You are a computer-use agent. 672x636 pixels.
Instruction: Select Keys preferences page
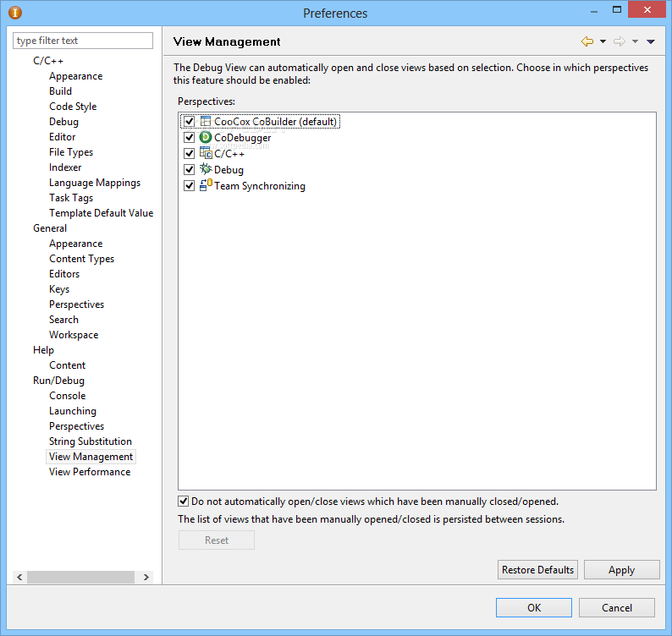59,289
